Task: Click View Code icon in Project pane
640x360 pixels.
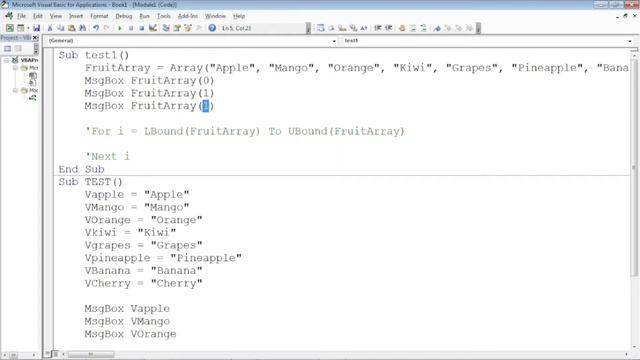Action: 7,49
